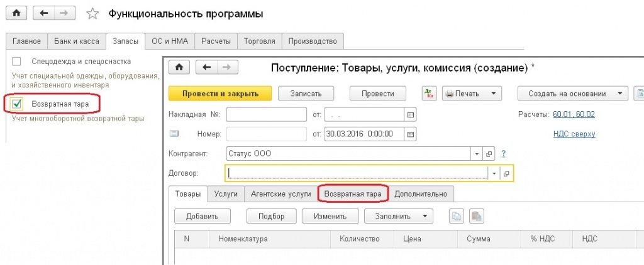
Task: Expand the Контрагент dropdown list
Action: tap(477, 154)
